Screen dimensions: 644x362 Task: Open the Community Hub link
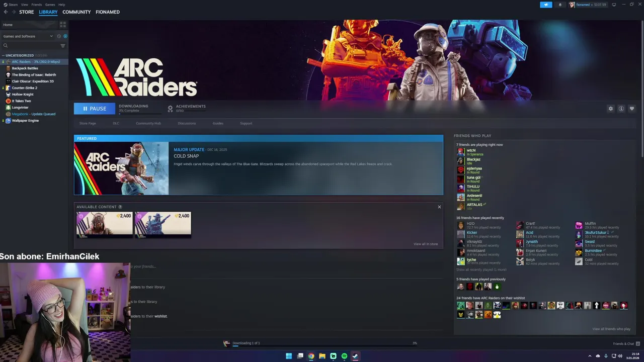(148, 123)
